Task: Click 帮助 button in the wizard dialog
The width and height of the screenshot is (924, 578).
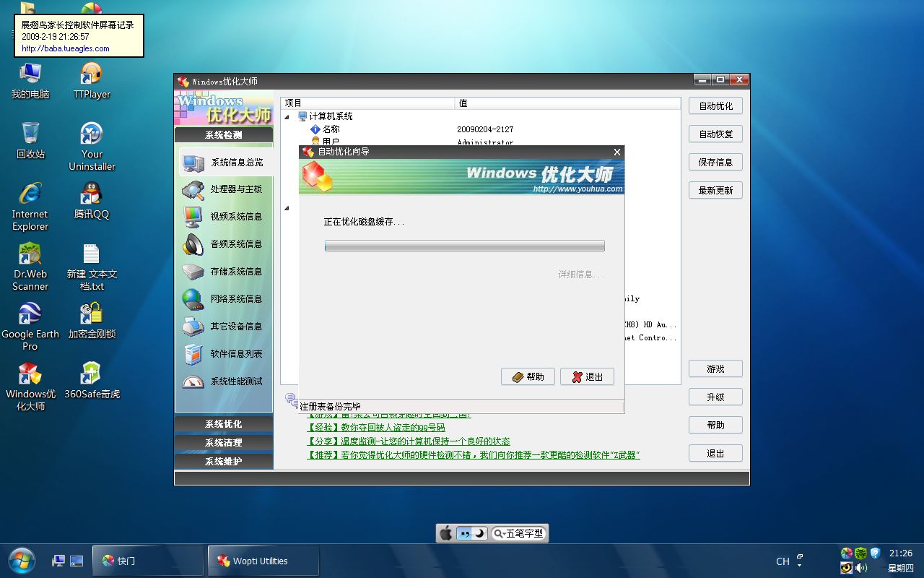Action: point(528,377)
